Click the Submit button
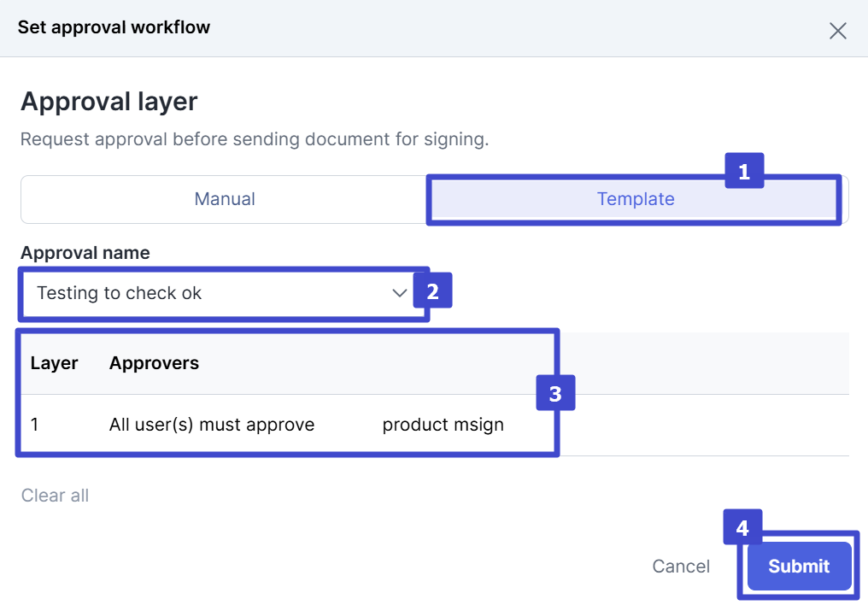Screen dimensions: 868x605 click(x=799, y=566)
